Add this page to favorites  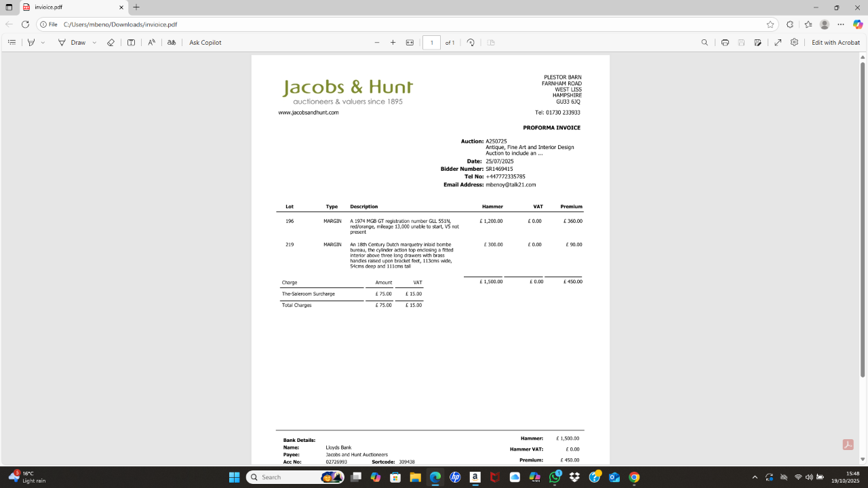770,24
